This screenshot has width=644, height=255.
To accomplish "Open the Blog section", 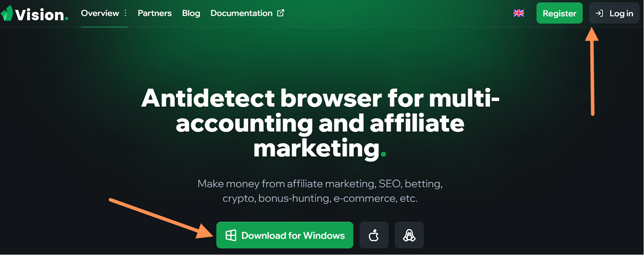I will [x=191, y=13].
